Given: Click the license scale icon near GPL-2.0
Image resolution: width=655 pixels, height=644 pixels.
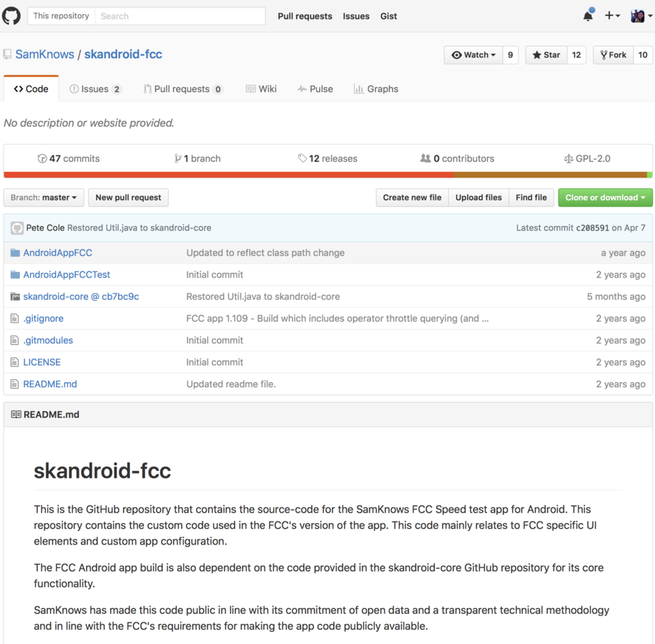Looking at the screenshot, I should (568, 159).
